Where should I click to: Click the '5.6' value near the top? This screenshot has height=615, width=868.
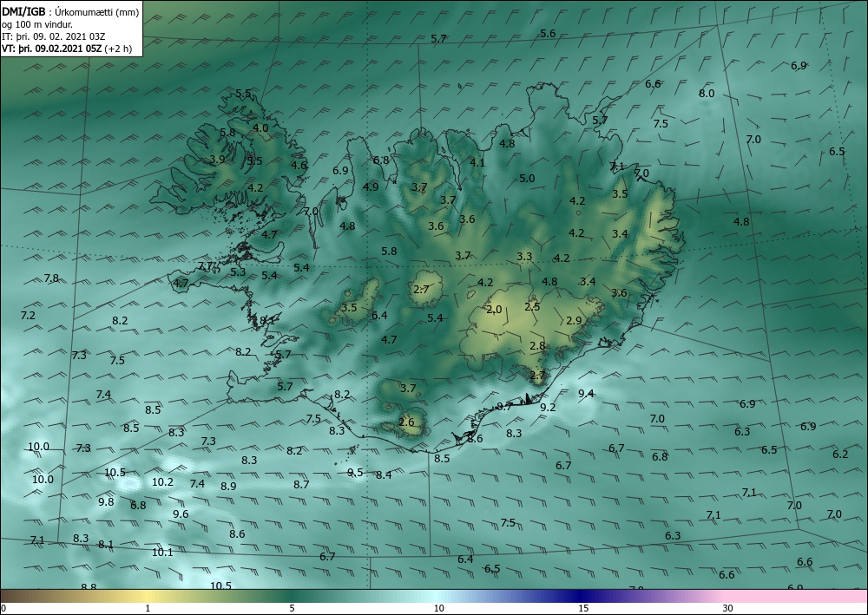[548, 33]
